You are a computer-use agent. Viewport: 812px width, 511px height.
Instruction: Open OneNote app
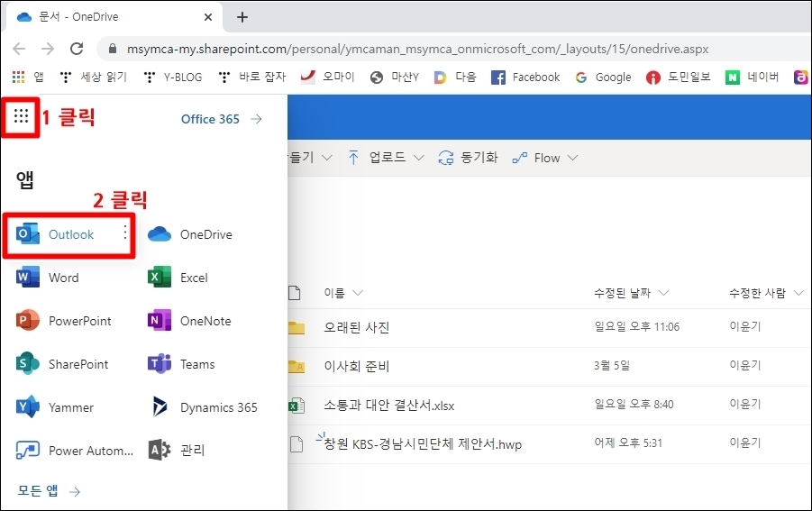189,321
